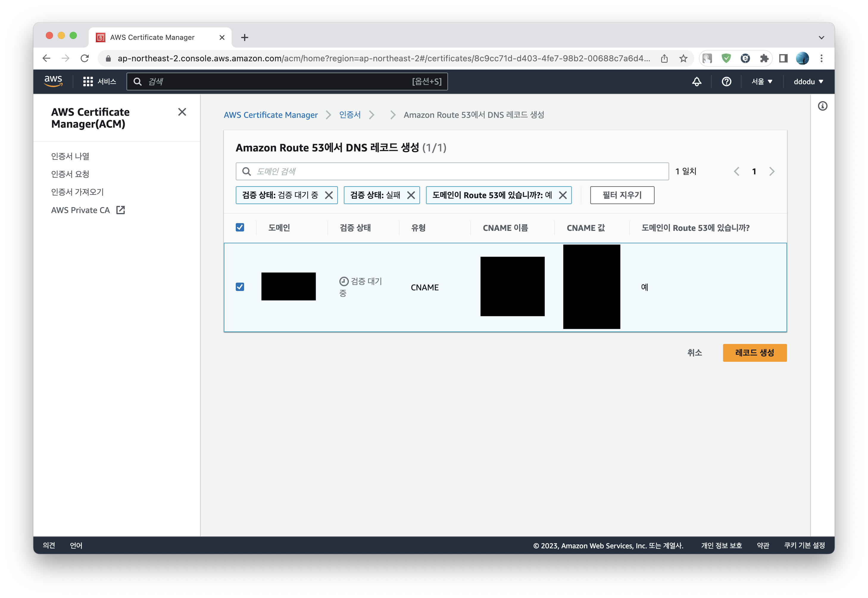The height and width of the screenshot is (598, 868).
Task: Open the extensions puzzle icon
Action: pos(764,58)
